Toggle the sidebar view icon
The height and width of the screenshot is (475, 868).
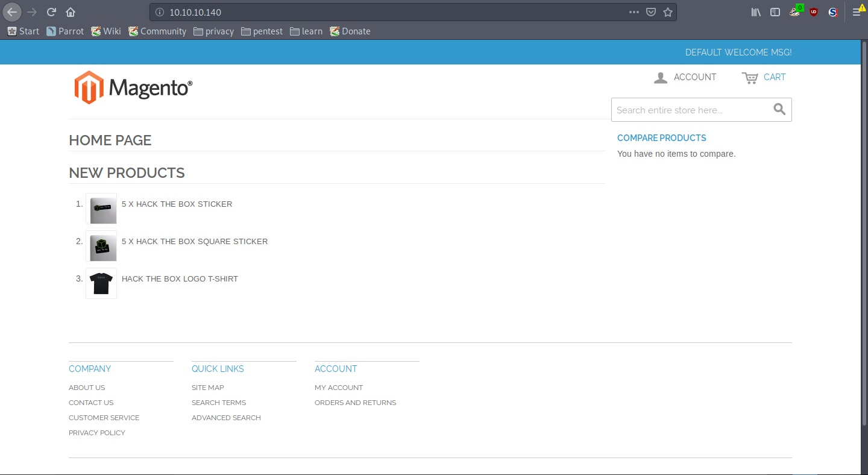[775, 12]
